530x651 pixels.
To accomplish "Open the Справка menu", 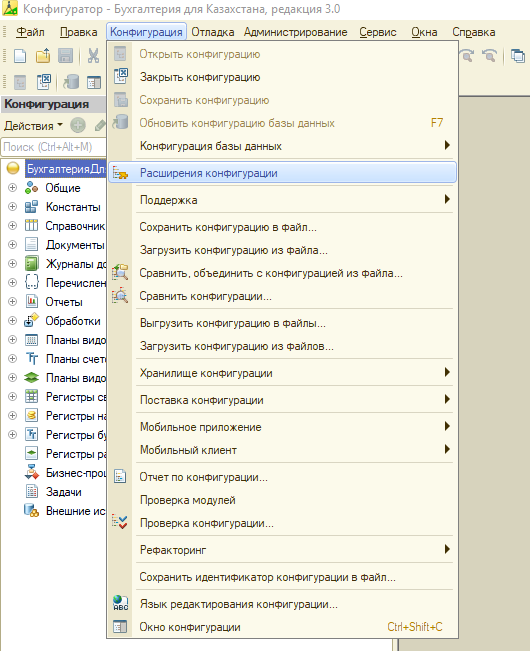I will 474,32.
